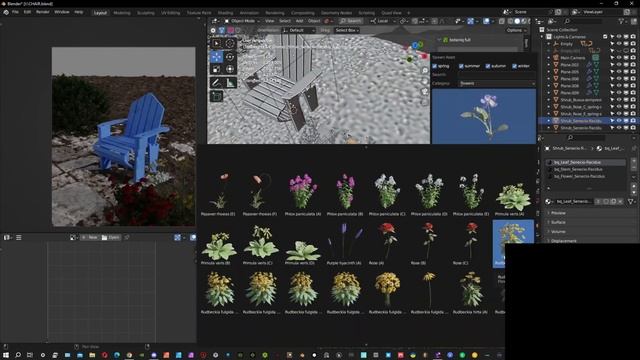This screenshot has height=360, width=640.
Task: Select the Main Camera row in outliner
Action: click(x=587, y=58)
